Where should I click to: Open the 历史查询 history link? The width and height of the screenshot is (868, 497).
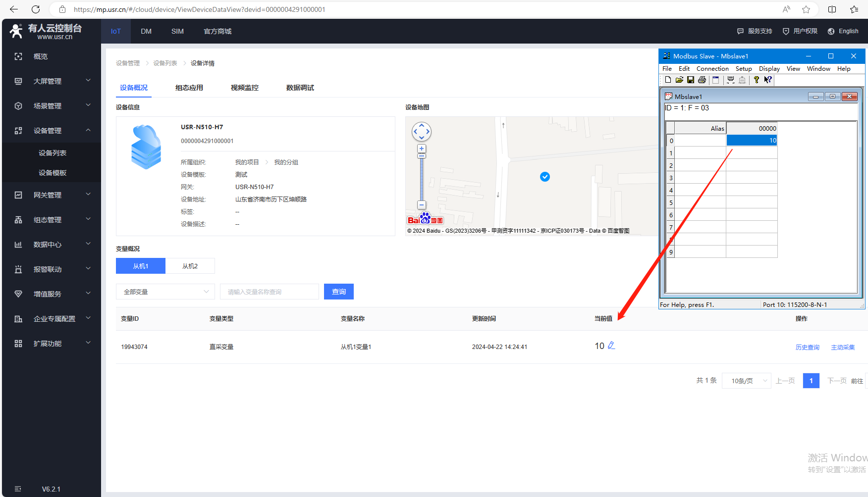point(807,347)
